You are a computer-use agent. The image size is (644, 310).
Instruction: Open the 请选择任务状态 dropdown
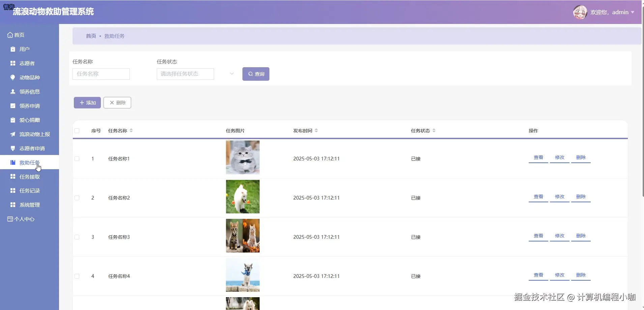click(185, 74)
